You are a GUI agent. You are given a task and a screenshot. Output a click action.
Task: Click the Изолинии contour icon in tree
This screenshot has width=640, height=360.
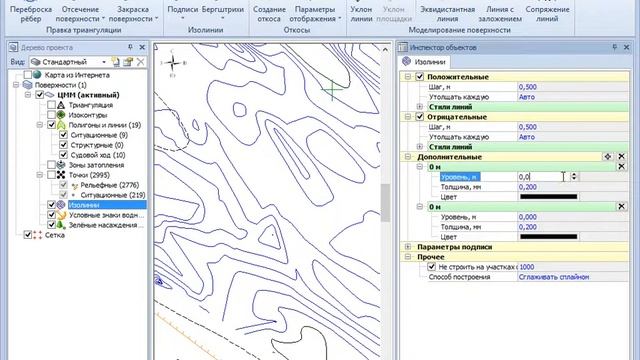coord(61,204)
